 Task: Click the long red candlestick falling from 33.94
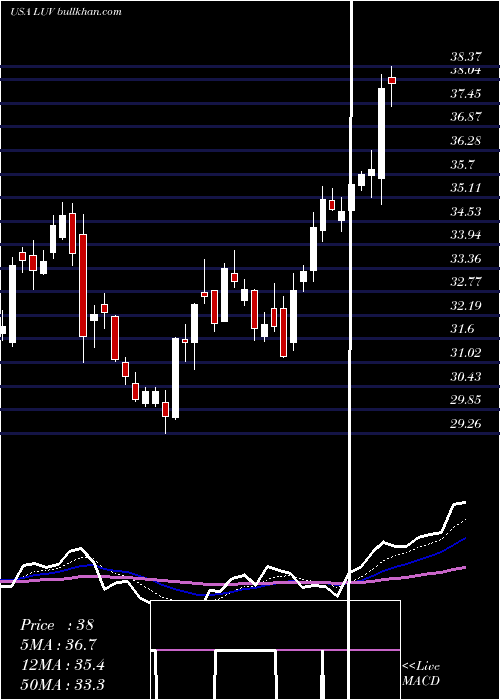(x=83, y=285)
